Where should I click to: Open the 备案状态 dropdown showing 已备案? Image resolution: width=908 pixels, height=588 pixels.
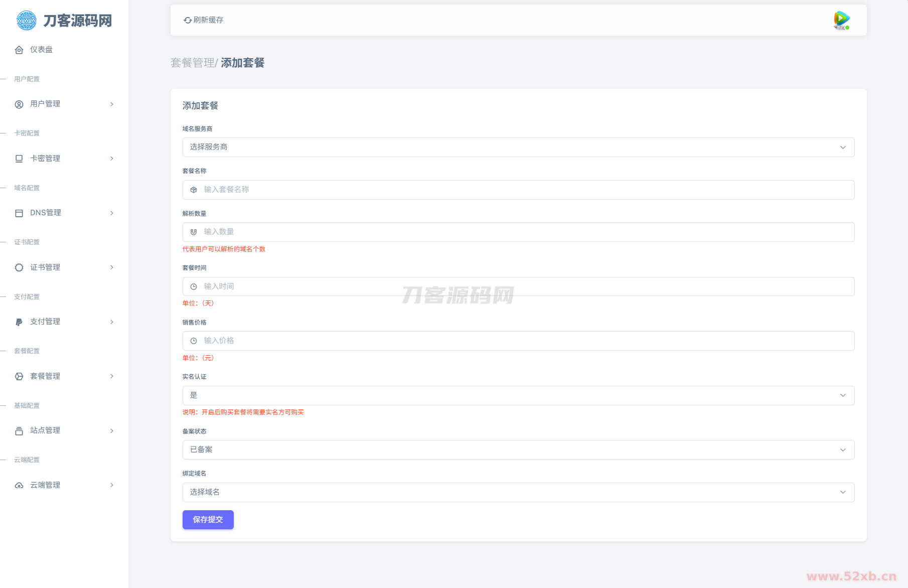coord(518,450)
